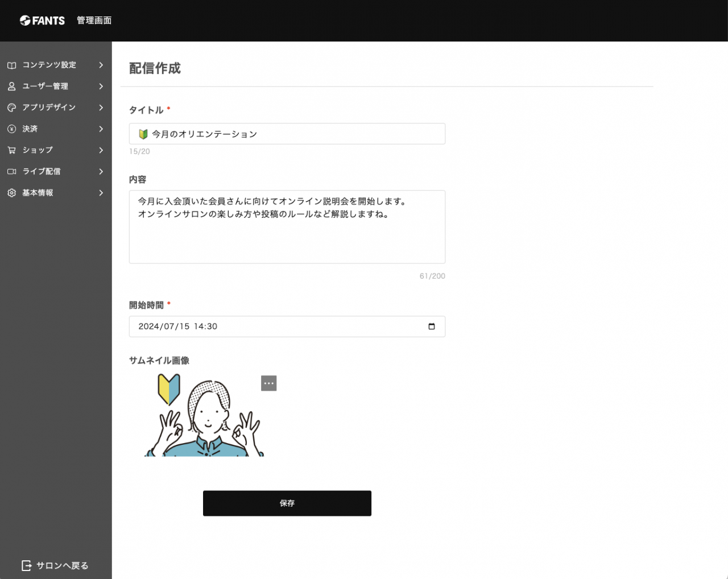Open the 基本情報 menu item

pos(56,193)
